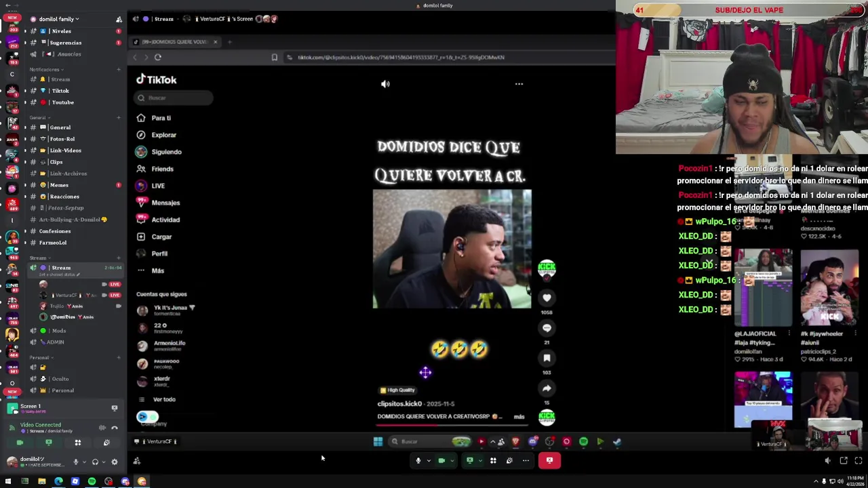Image resolution: width=868 pixels, height=488 pixels.
Task: Mute the TikTok video with speaker icon
Action: 385,84
